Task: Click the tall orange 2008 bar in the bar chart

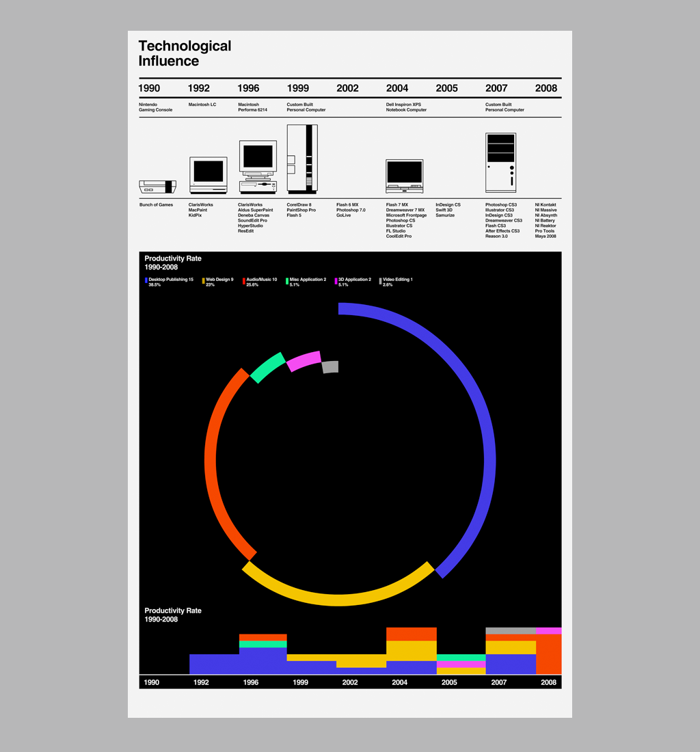Action: click(548, 654)
